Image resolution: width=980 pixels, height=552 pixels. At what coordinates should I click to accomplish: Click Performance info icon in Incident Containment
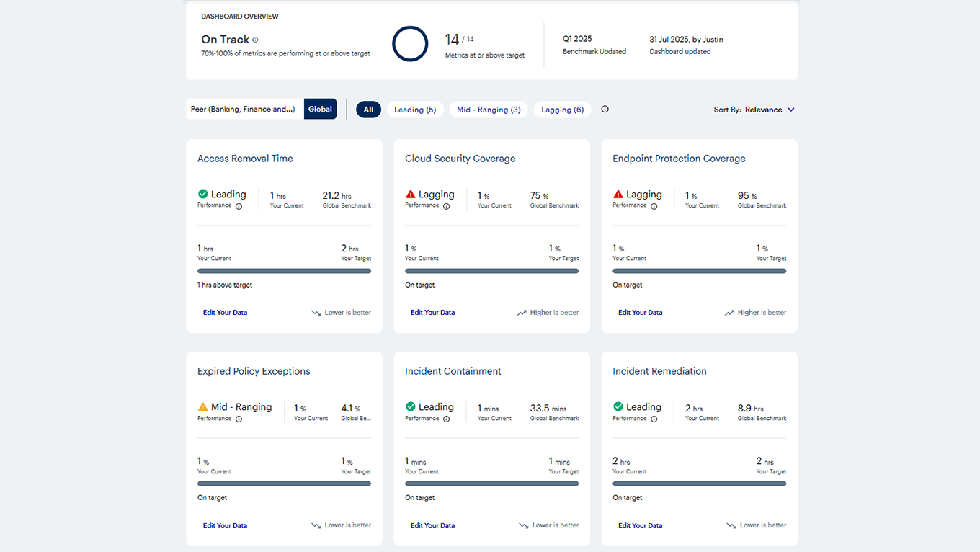tap(446, 419)
